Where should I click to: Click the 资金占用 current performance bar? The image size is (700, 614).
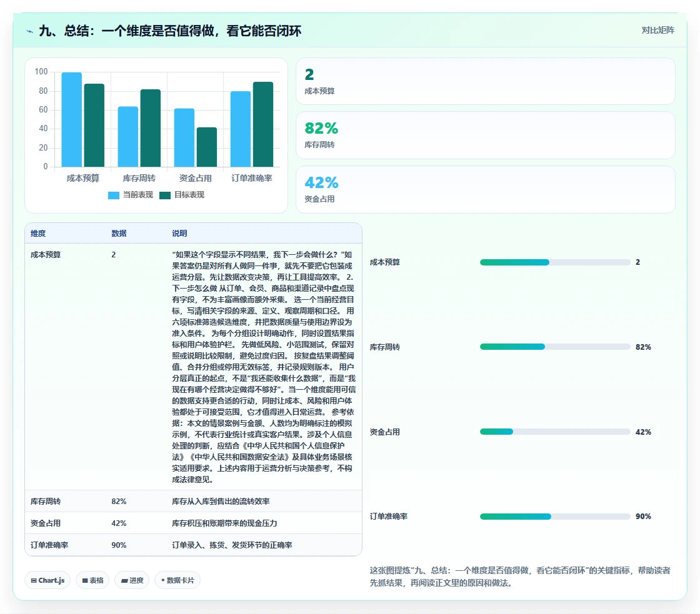pos(184,137)
